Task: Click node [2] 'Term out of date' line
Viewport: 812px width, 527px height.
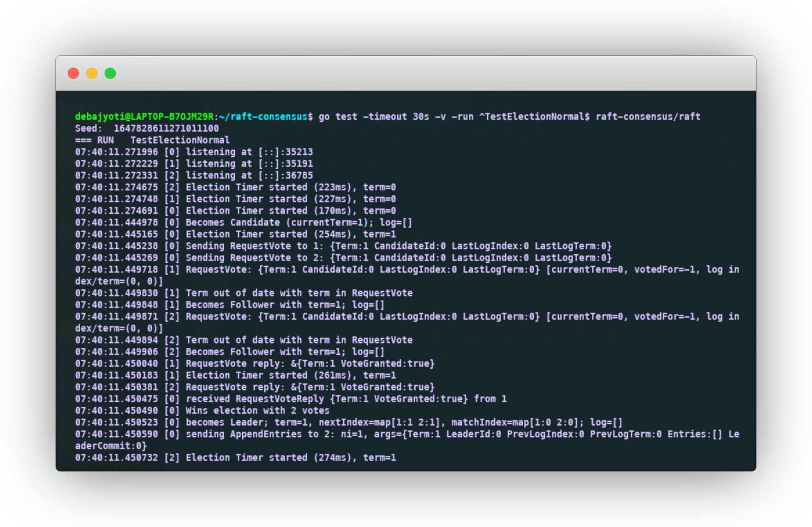Action: [x=244, y=340]
